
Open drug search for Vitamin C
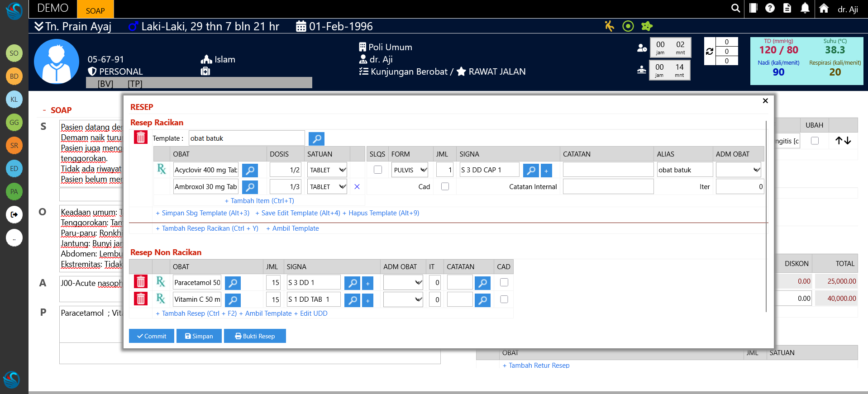click(233, 300)
